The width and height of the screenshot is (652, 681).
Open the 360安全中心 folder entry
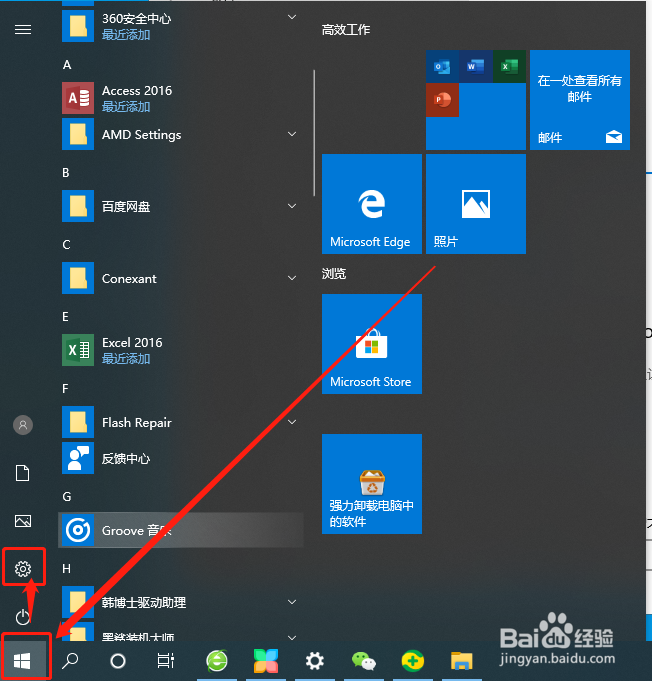point(180,26)
